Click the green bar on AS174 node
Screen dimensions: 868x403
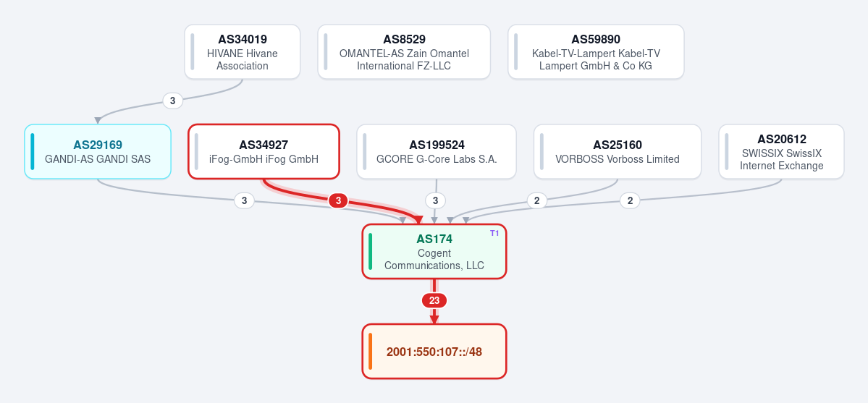[371, 251]
